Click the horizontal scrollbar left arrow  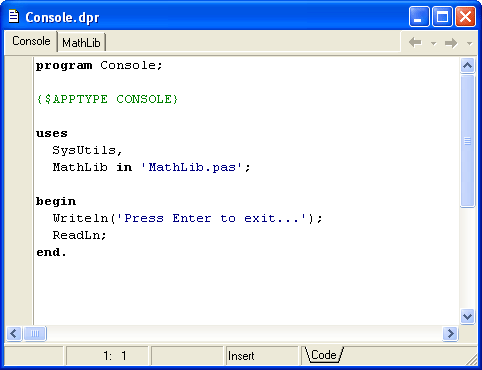(x=14, y=333)
